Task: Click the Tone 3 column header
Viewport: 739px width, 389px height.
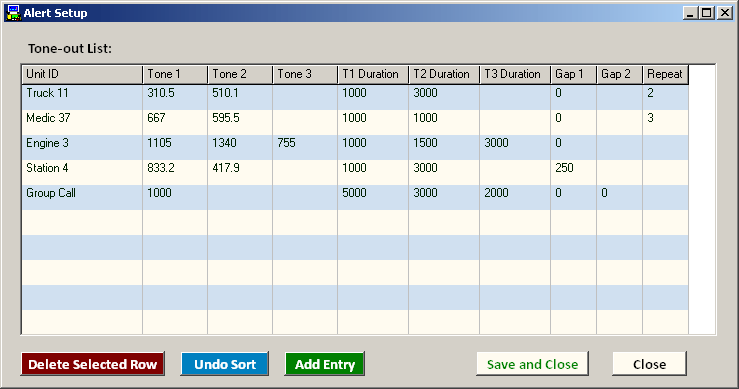Action: 305,74
